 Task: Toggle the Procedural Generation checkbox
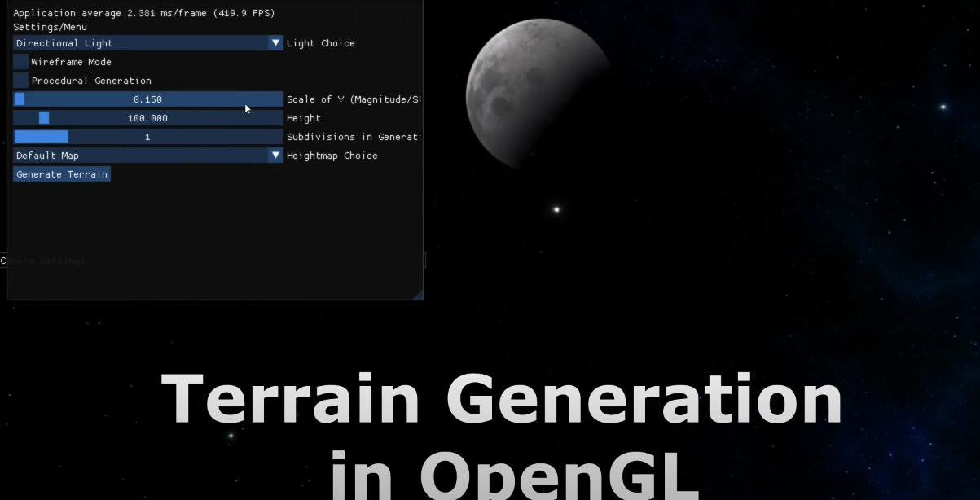(x=21, y=81)
